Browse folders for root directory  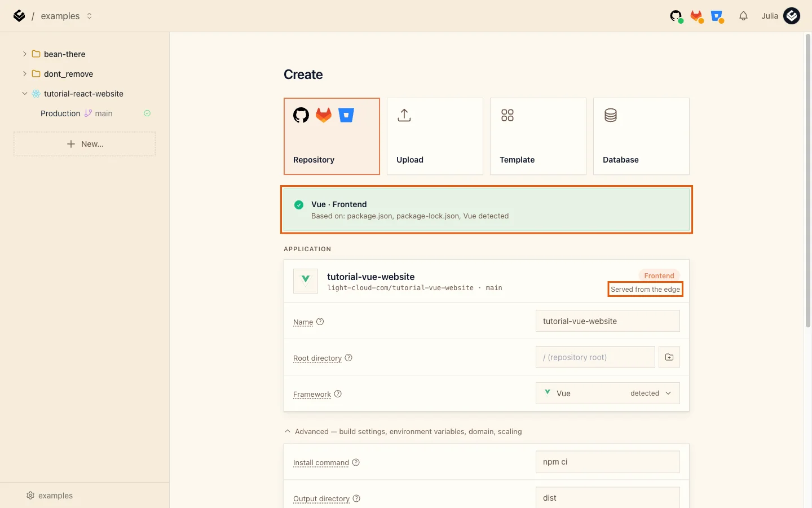pos(669,357)
